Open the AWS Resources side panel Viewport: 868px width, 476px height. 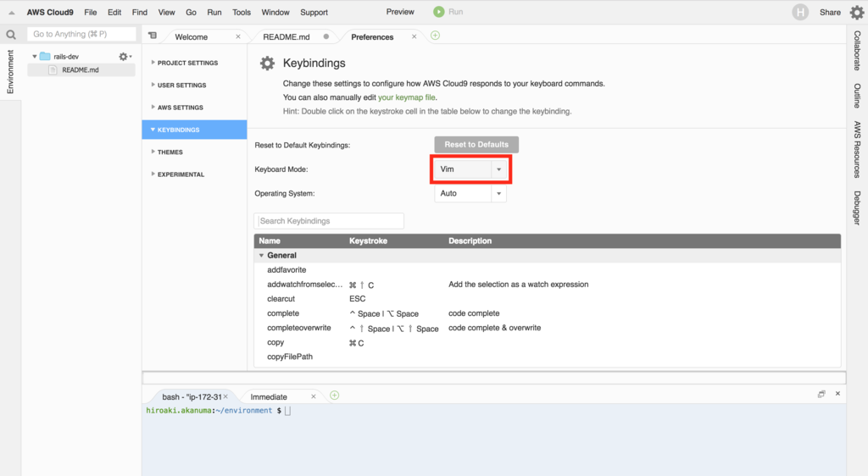pyautogui.click(x=857, y=149)
